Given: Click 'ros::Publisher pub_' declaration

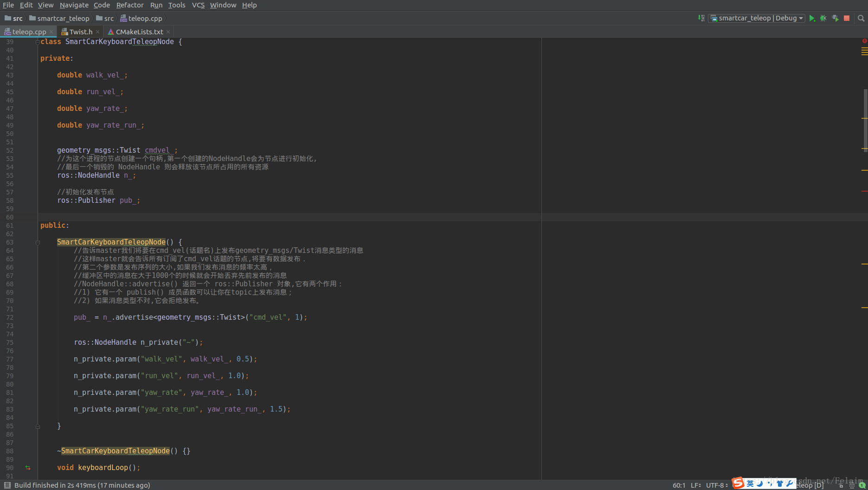Looking at the screenshot, I should (98, 200).
